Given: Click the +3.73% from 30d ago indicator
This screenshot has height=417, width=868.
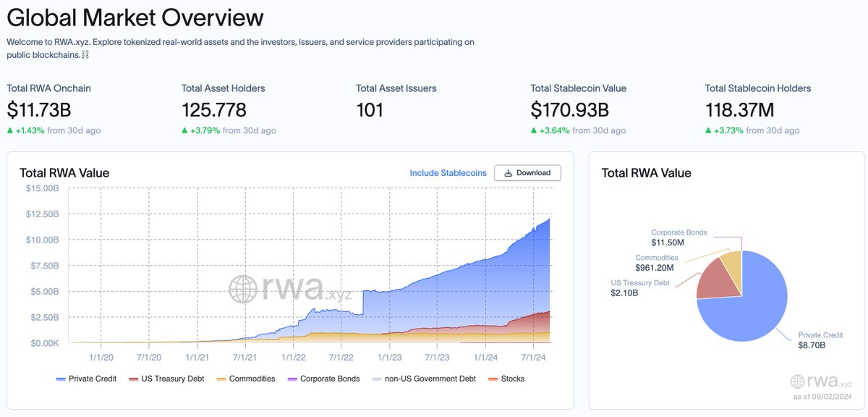Looking at the screenshot, I should (x=752, y=130).
